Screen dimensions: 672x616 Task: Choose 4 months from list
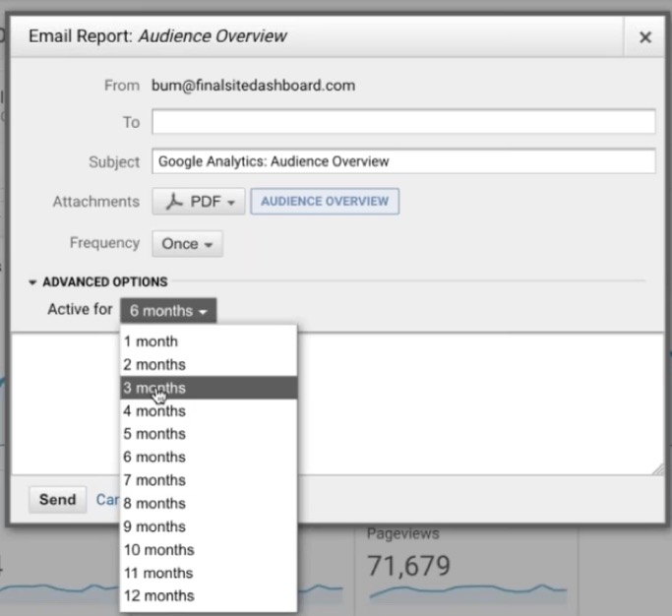pos(209,410)
